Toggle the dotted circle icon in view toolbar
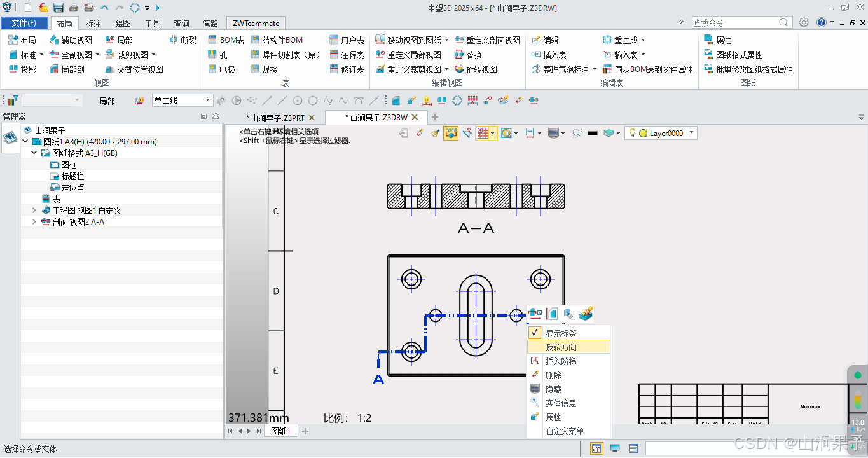868x458 pixels. [577, 134]
